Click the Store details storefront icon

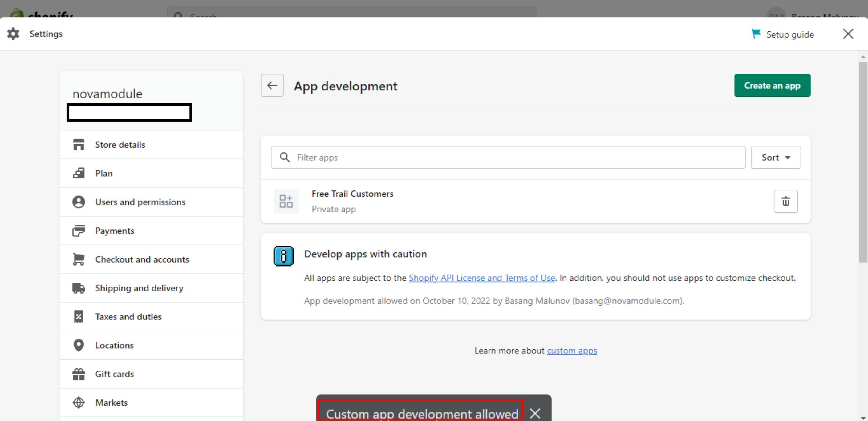tap(79, 145)
